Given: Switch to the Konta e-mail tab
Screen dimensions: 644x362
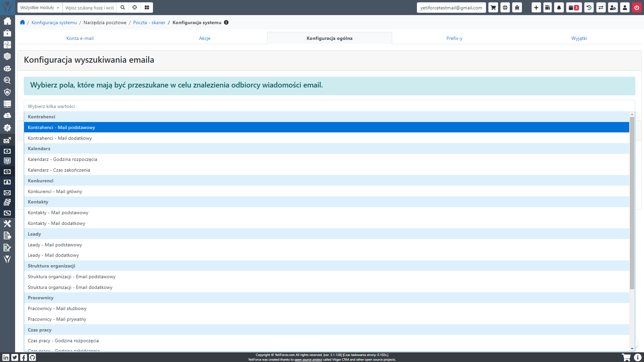Looking at the screenshot, I should [80, 38].
